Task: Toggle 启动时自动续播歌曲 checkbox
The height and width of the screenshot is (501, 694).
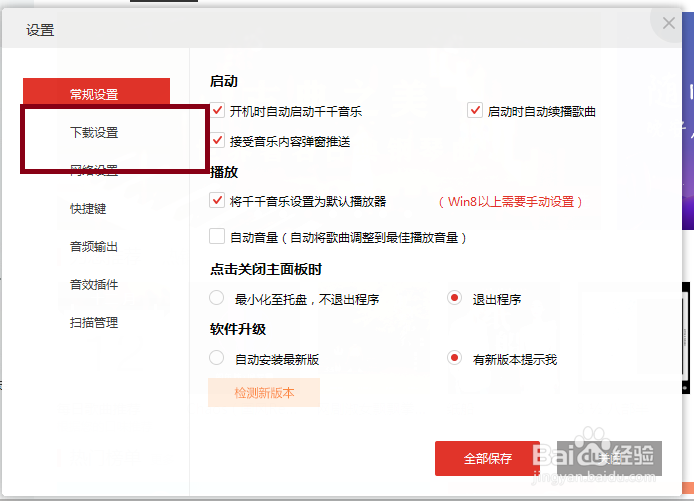Action: (x=474, y=110)
